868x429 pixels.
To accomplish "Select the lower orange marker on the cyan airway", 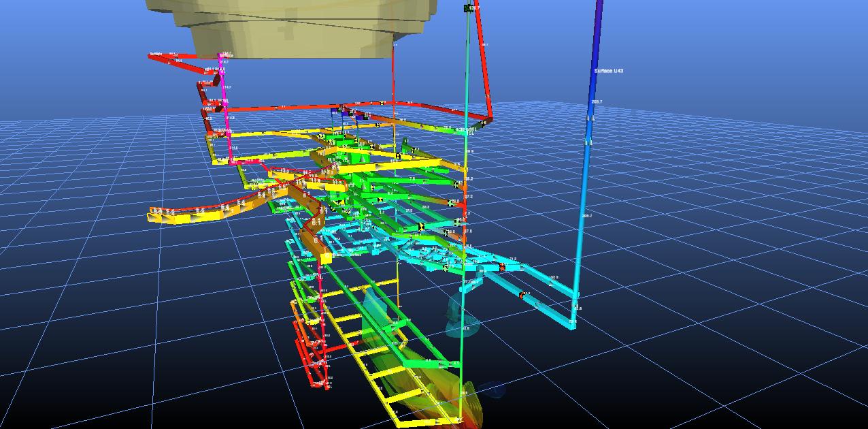I will click(x=522, y=295).
